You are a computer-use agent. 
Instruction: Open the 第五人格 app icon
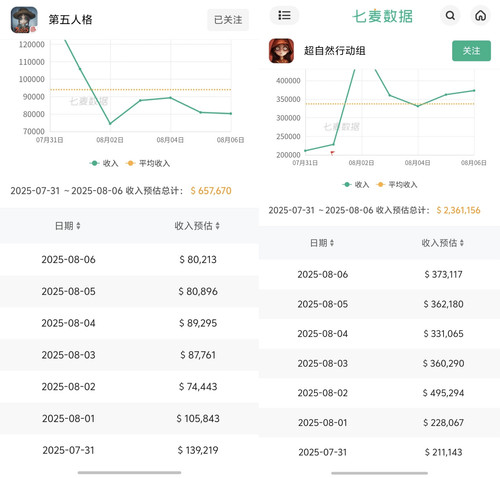coord(23,20)
